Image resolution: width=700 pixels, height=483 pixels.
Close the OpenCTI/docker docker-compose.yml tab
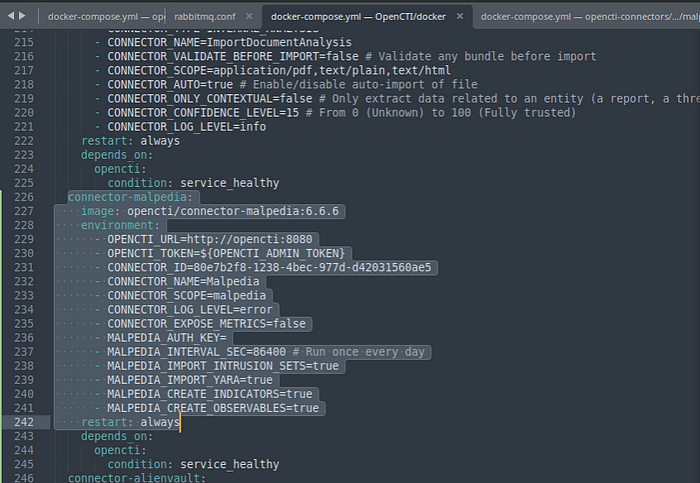click(459, 16)
